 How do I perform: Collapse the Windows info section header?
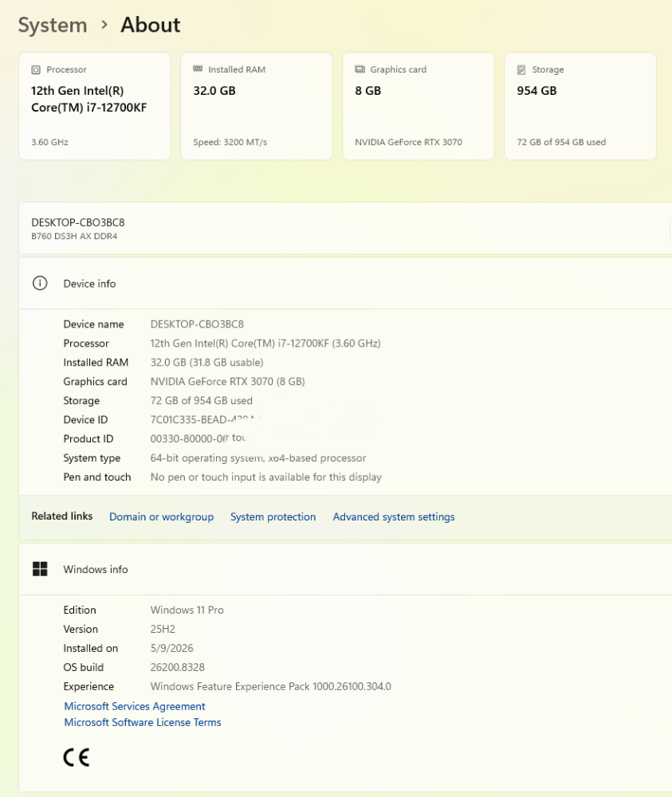click(x=345, y=569)
